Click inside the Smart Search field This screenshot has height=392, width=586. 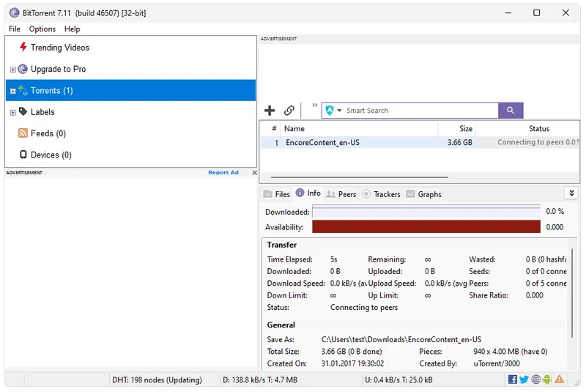coord(423,111)
